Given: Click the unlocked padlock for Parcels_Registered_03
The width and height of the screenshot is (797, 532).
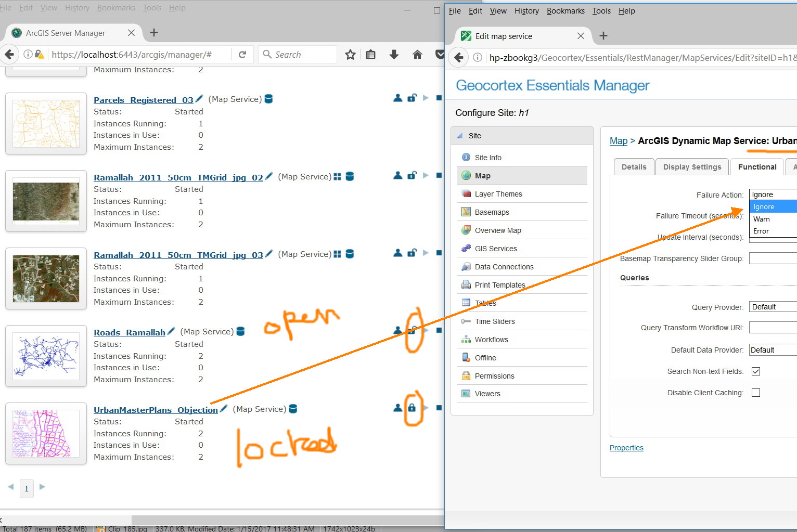Looking at the screenshot, I should tap(412, 98).
